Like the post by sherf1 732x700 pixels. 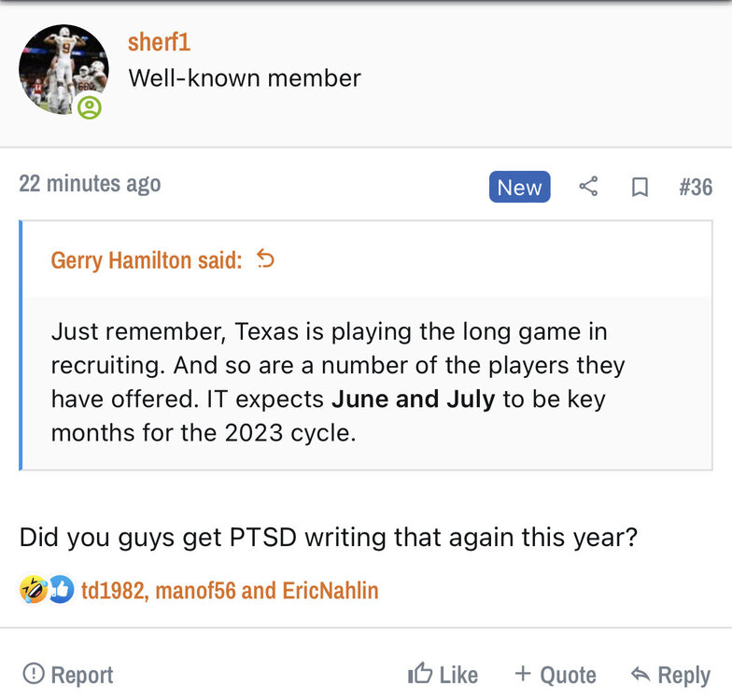pos(443,674)
